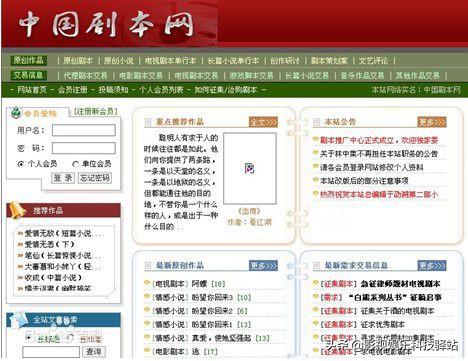
Task: Open the 长篇小说单行本 menu item
Action: pyautogui.click(x=233, y=60)
